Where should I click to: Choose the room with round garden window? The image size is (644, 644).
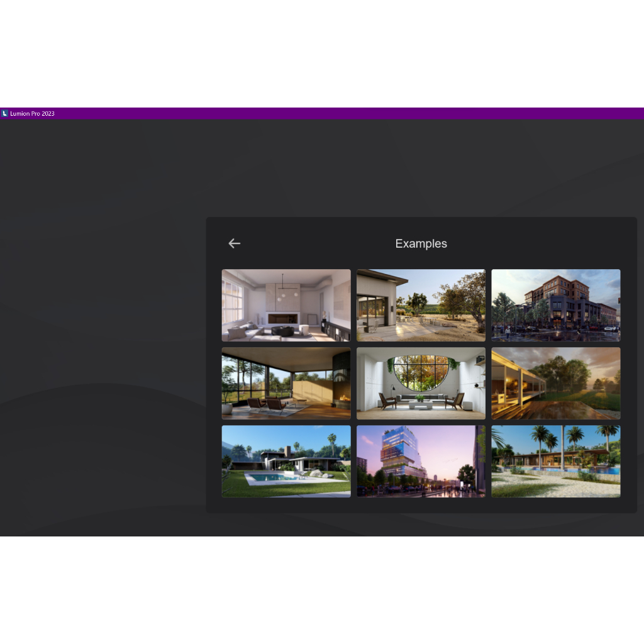point(421,383)
